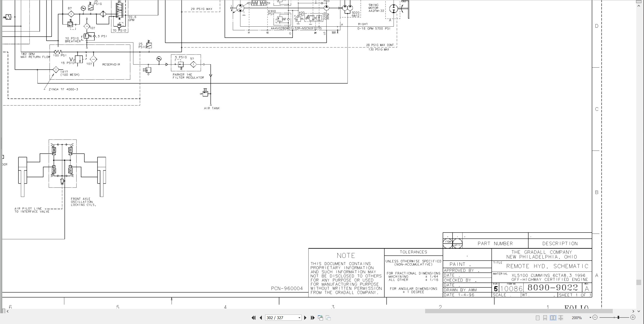The height and width of the screenshot is (324, 644).
Task: Click the AIR TANK label
Action: click(212, 108)
